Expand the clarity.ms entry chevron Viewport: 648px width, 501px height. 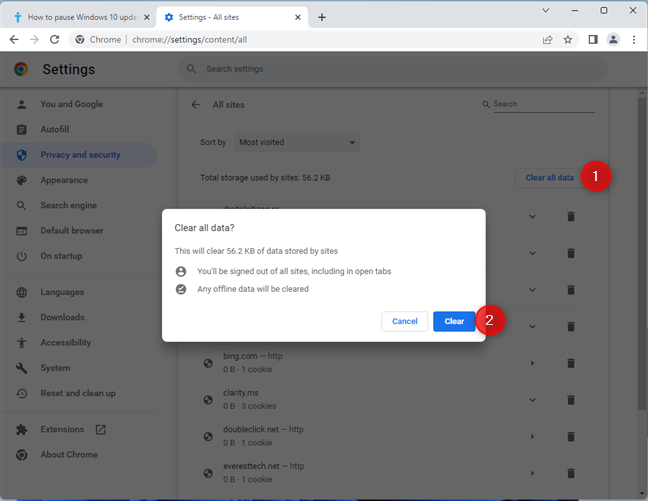click(532, 400)
